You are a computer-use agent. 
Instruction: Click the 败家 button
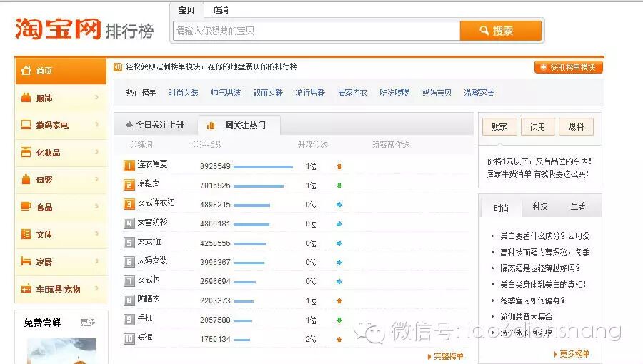click(x=499, y=127)
